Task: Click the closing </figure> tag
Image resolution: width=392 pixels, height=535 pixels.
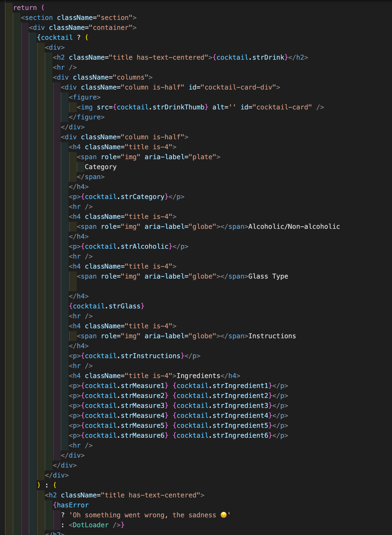Action: [87, 117]
